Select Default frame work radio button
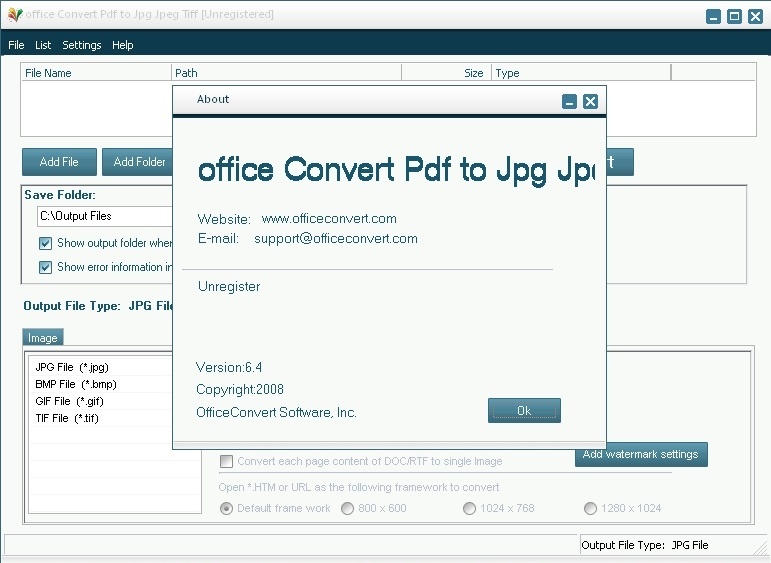This screenshot has height=563, width=771. tap(226, 508)
